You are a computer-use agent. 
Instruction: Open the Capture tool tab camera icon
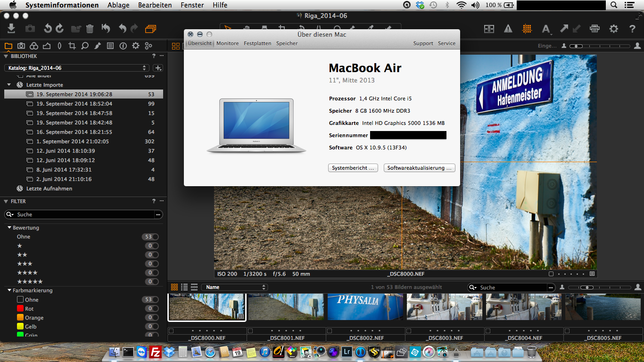pyautogui.click(x=21, y=46)
